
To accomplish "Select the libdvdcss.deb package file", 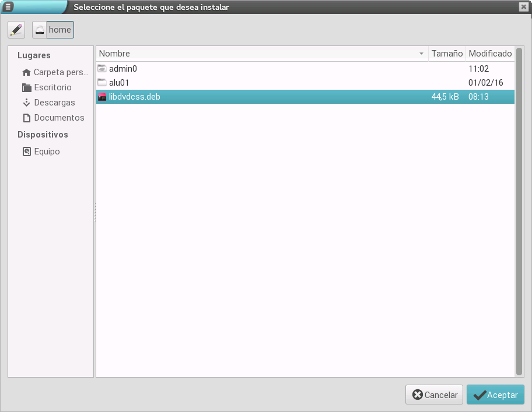I will pyautogui.click(x=134, y=97).
